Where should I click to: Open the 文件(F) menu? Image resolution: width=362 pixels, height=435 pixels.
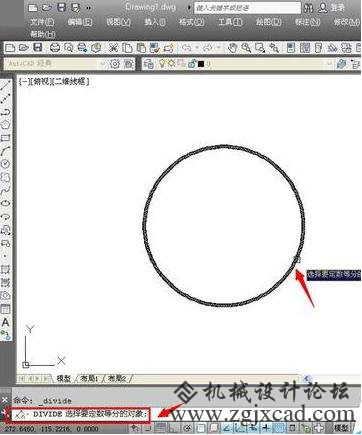[x=42, y=22]
